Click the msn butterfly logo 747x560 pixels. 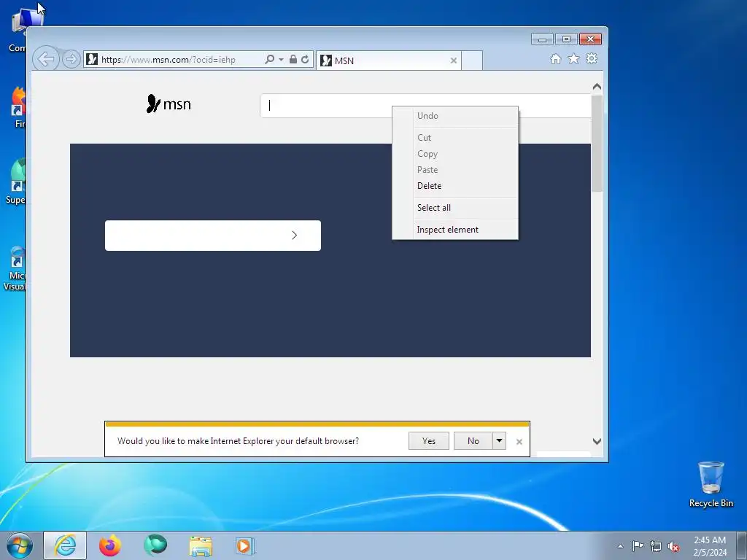pyautogui.click(x=169, y=104)
